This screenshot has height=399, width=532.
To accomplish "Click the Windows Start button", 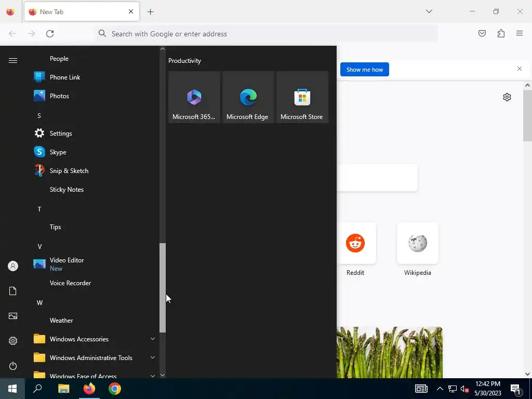I will tap(12, 389).
